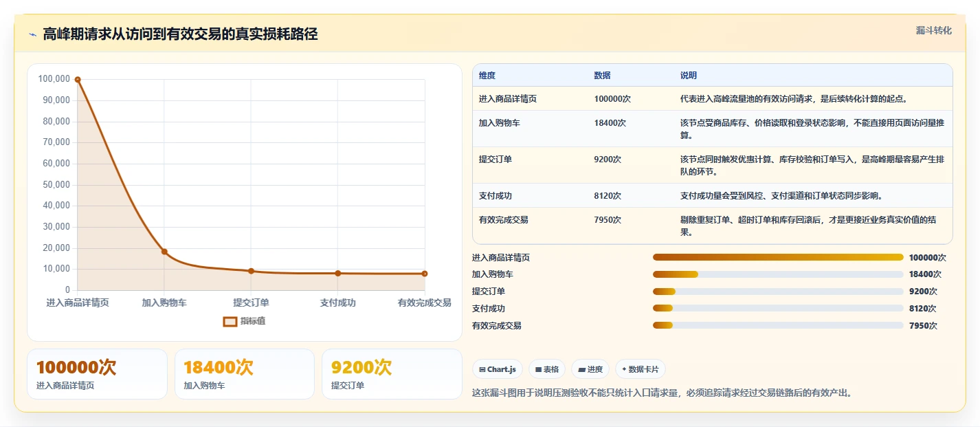Click the 支付成功 x-axis label on the chart
Viewport: 980px width, 427px height.
[x=338, y=303]
